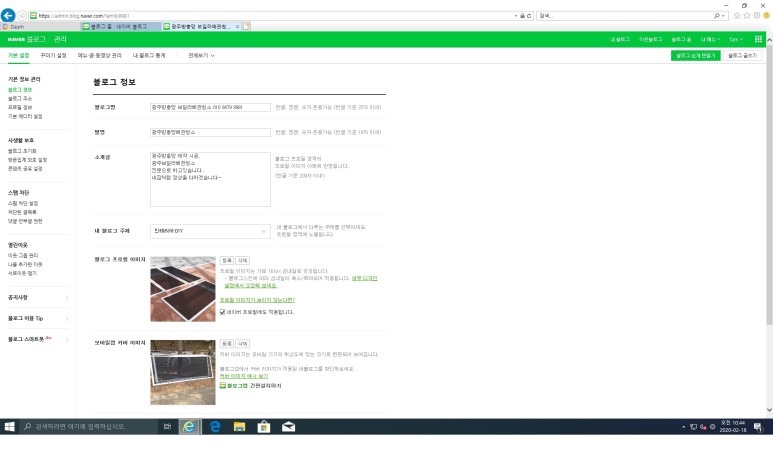The image size is (773, 456).
Task: Switch to the 블로그 홈 browser tab
Action: (118, 27)
